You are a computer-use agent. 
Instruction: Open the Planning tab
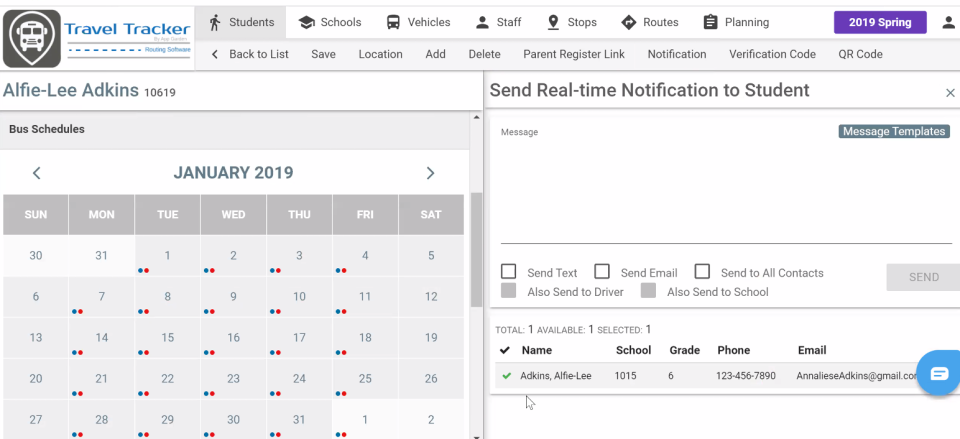(736, 23)
